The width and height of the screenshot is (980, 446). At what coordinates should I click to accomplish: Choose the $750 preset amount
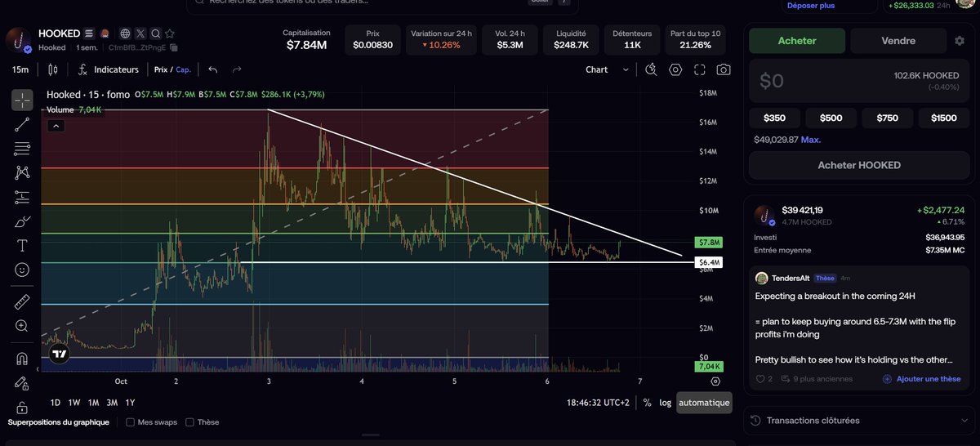(x=887, y=118)
